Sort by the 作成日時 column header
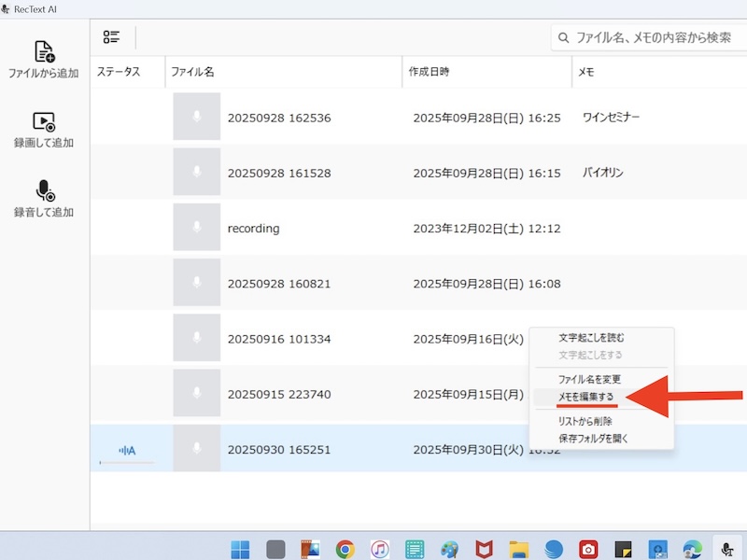Viewport: 747px width, 560px height. point(430,72)
